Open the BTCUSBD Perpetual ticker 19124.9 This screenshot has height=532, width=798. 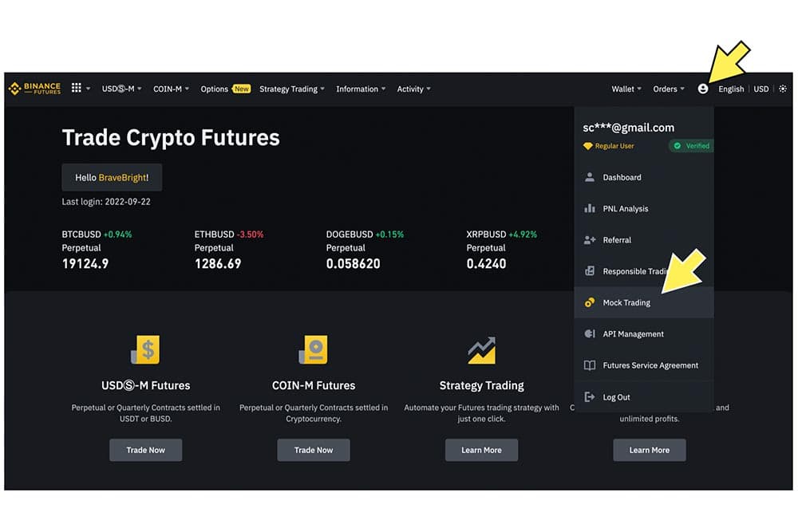point(97,249)
